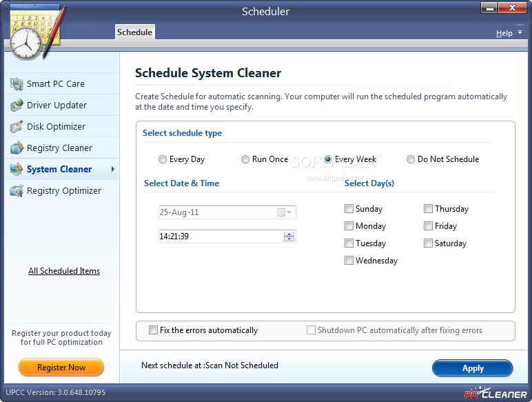Click the PC Cleaner logo in status bar
The width and height of the screenshot is (532, 402).
coord(495,394)
